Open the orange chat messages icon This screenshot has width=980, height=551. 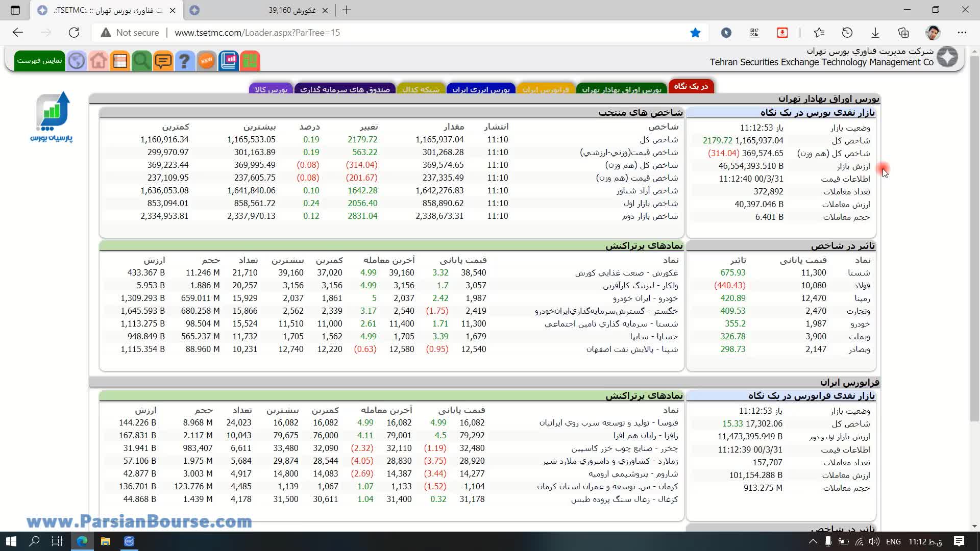(x=163, y=61)
